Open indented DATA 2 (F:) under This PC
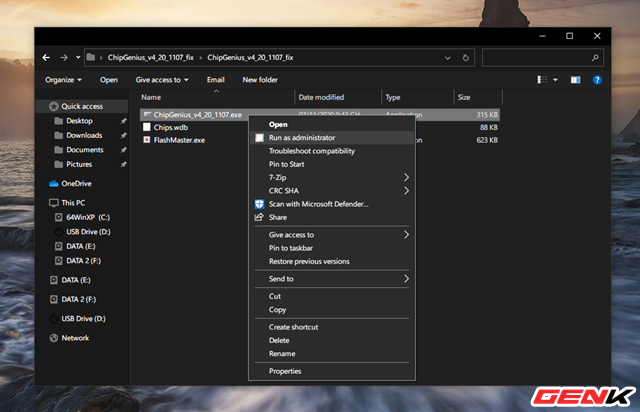Image resolution: width=640 pixels, height=412 pixels. [83, 261]
